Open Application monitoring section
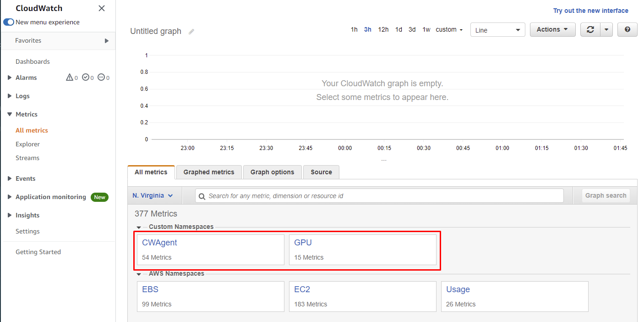Screen dimensions: 644x322 pyautogui.click(x=51, y=197)
